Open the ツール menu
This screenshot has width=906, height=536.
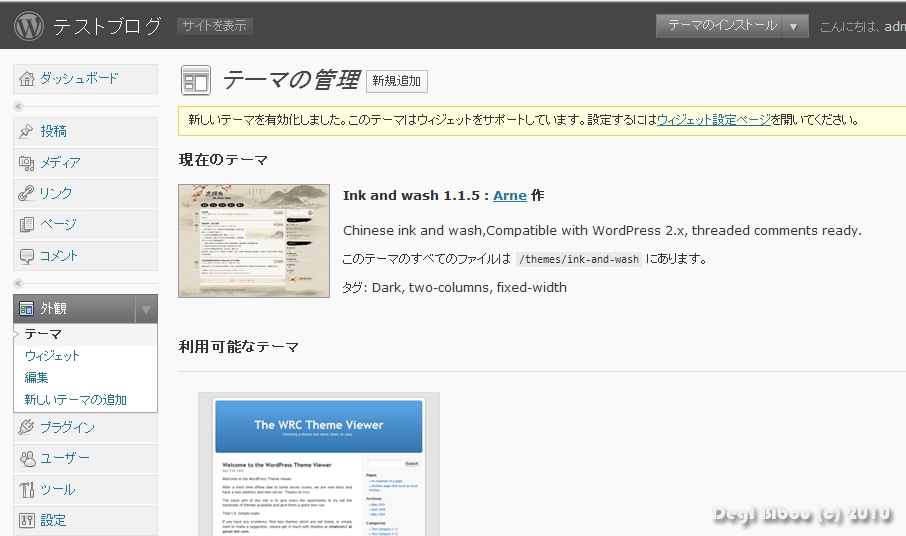(86, 490)
